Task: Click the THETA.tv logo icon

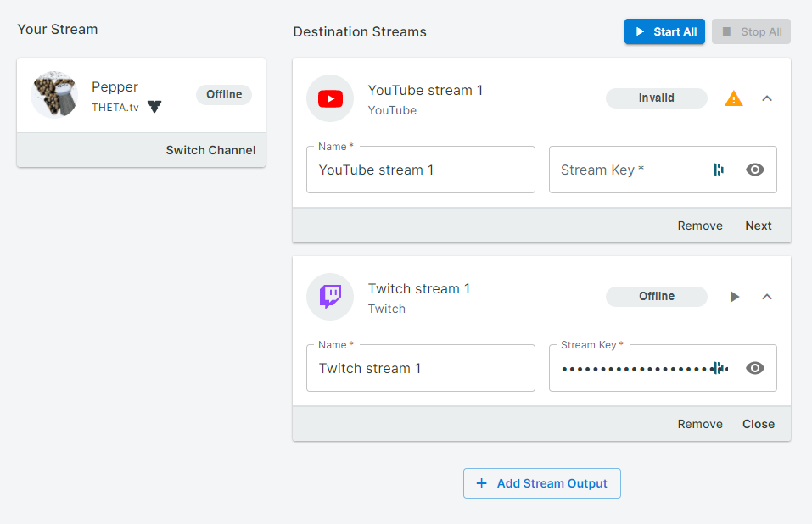Action: [154, 107]
